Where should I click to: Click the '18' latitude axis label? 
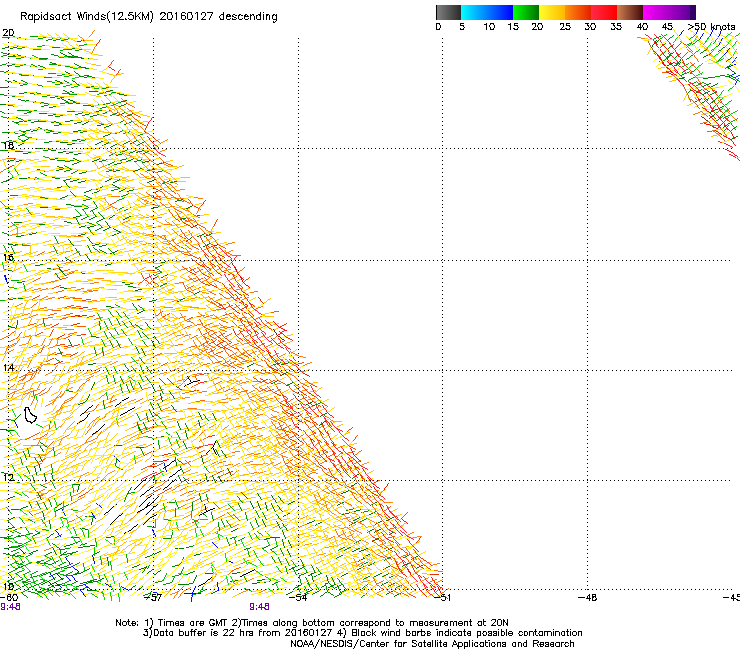coord(8,145)
